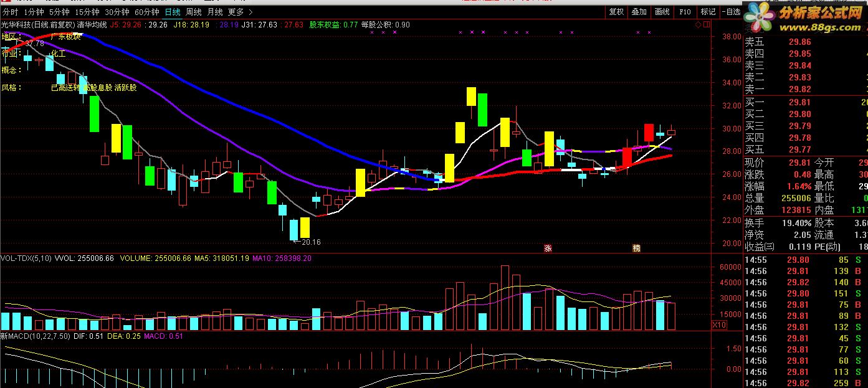Click the red diamond chart icon
This screenshot has height=388, width=868.
click(x=699, y=25)
